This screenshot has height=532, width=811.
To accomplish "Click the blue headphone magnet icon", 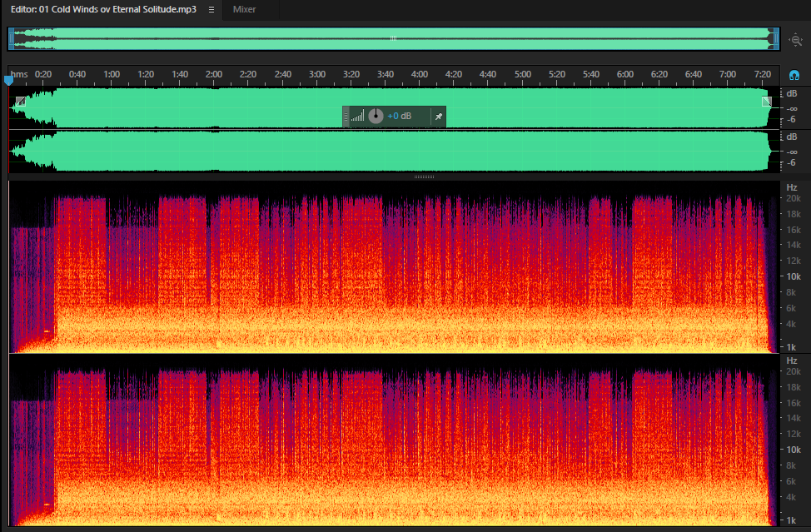I will click(x=794, y=76).
